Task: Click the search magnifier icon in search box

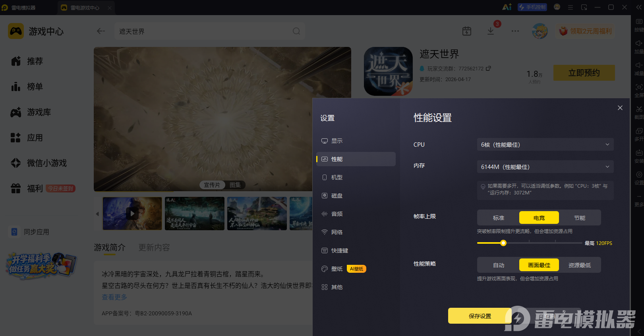Action: tap(296, 31)
